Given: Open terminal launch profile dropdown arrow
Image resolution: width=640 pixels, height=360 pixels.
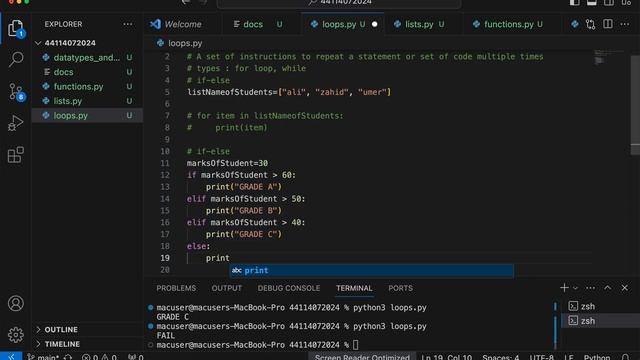Looking at the screenshot, I should click(575, 288).
